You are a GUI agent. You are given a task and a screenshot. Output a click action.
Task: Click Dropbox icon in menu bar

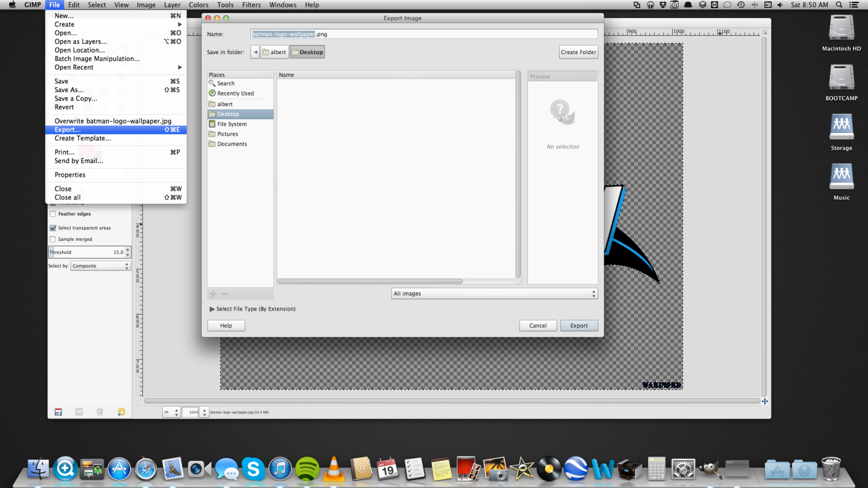point(662,5)
